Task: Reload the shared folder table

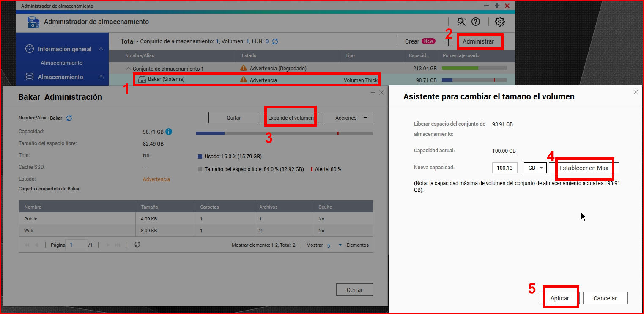Action: pos(137,245)
